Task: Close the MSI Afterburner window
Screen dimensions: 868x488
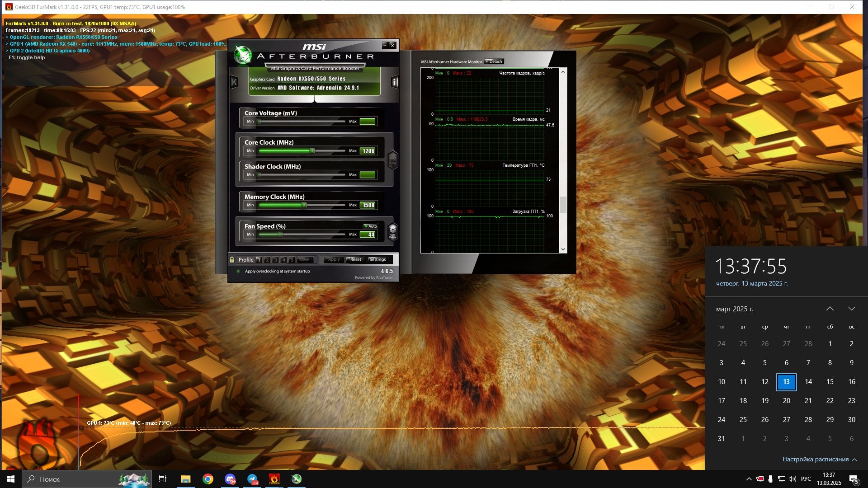Action: click(392, 45)
